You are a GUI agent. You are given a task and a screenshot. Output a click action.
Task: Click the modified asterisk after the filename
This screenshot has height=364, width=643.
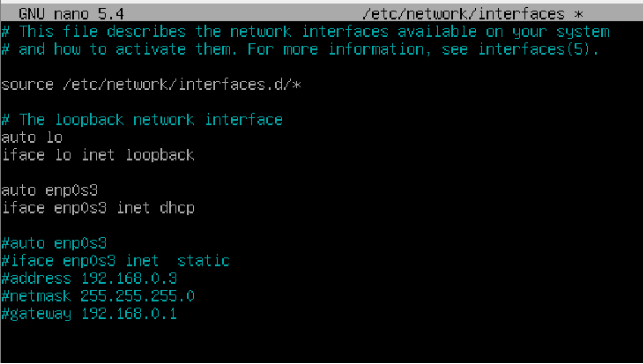(x=578, y=15)
